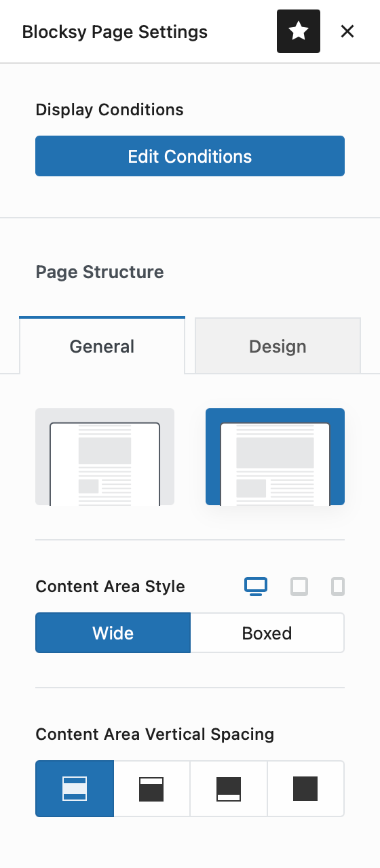Unpin Blocksy settings with the star icon
380x868 pixels.
click(x=299, y=31)
